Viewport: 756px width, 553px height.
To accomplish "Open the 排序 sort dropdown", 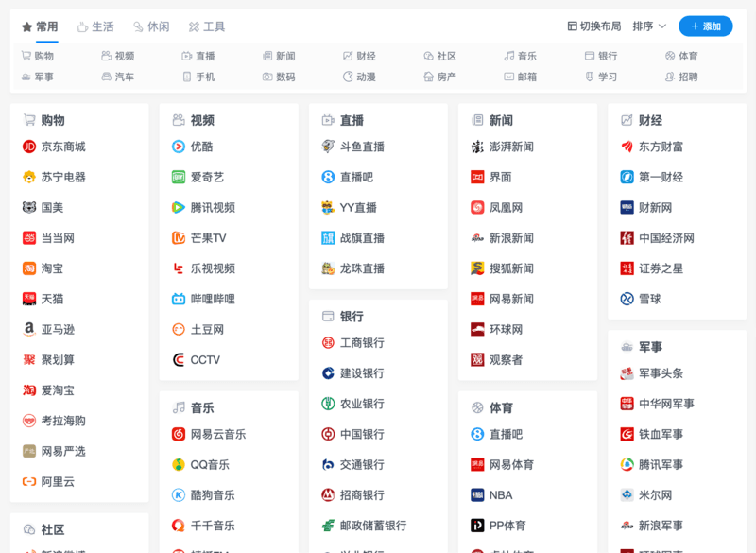I will 649,26.
